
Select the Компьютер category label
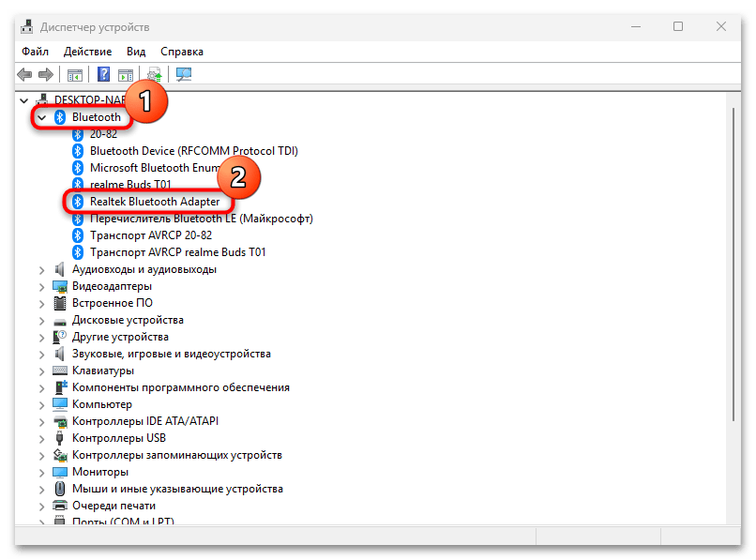pos(101,404)
